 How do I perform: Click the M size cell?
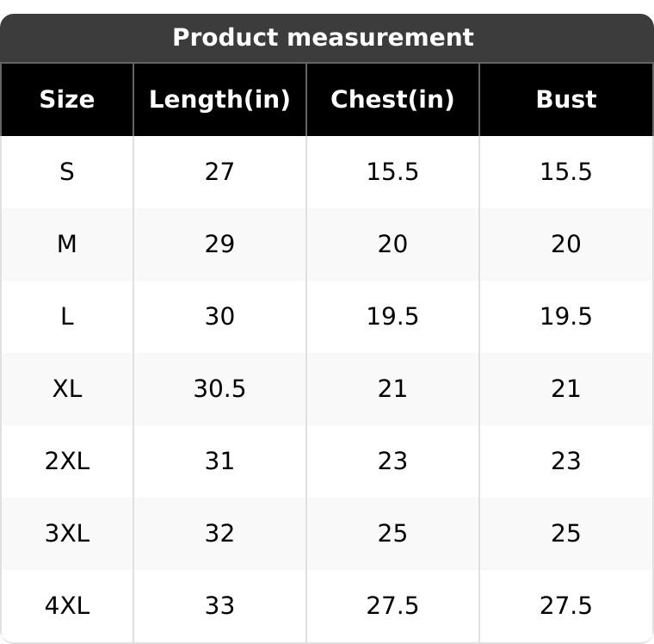click(x=67, y=245)
